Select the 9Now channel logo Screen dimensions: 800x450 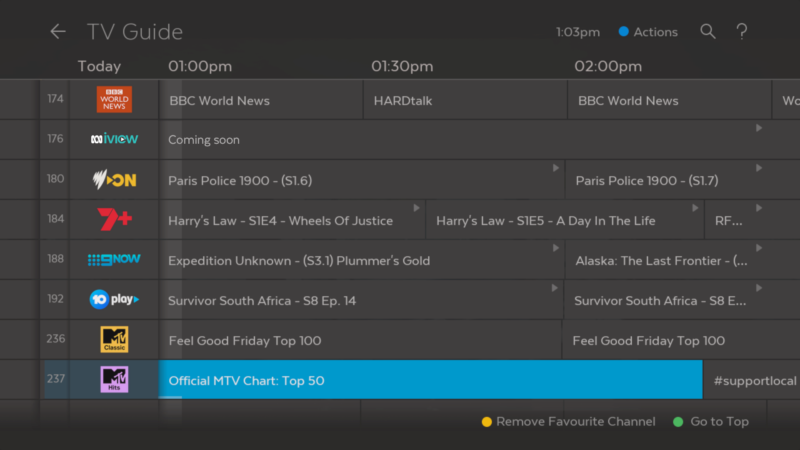pos(114,260)
